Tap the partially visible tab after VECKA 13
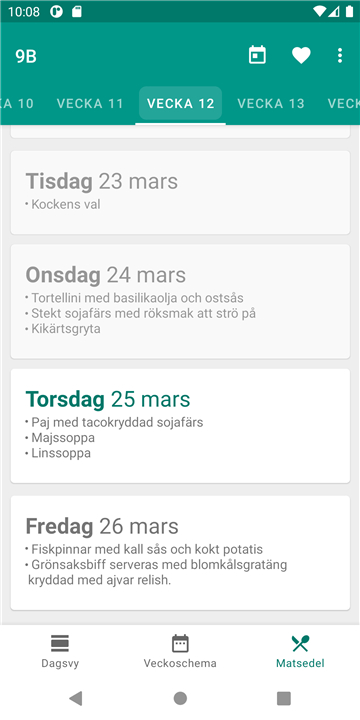The width and height of the screenshot is (360, 720). click(x=343, y=104)
